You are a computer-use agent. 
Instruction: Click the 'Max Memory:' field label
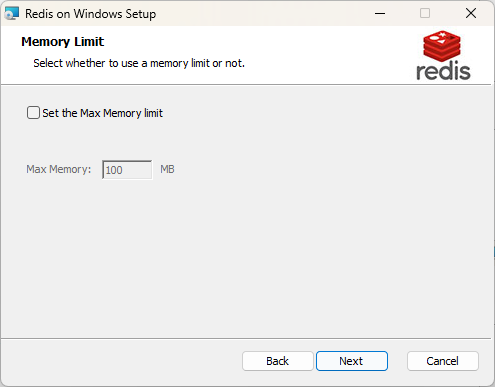(x=59, y=169)
